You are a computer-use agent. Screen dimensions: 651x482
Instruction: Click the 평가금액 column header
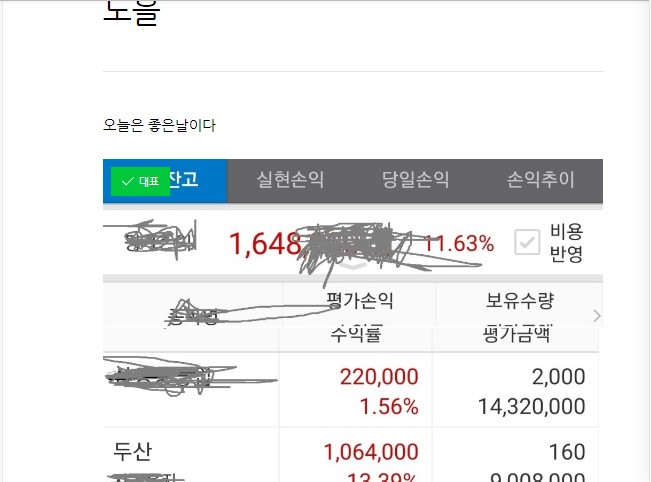(517, 334)
